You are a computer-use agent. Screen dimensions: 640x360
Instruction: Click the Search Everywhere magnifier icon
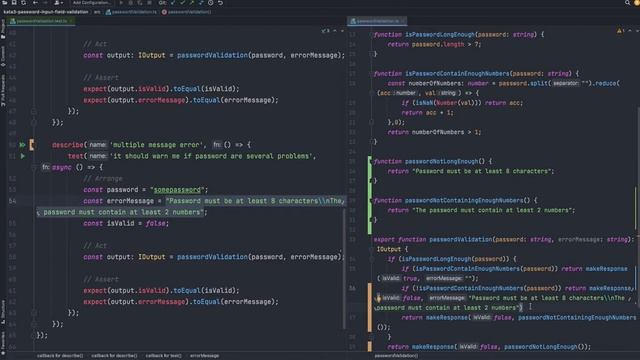pos(627,2)
